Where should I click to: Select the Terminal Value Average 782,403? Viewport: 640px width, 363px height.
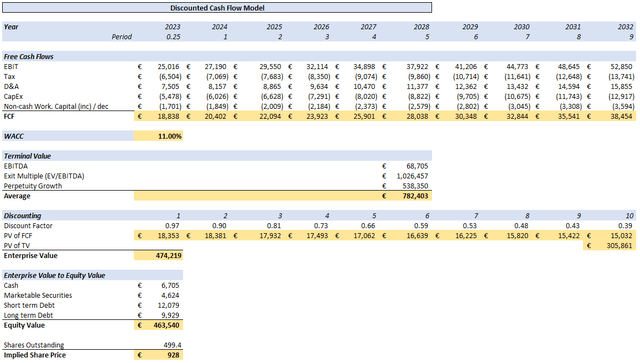coord(415,196)
